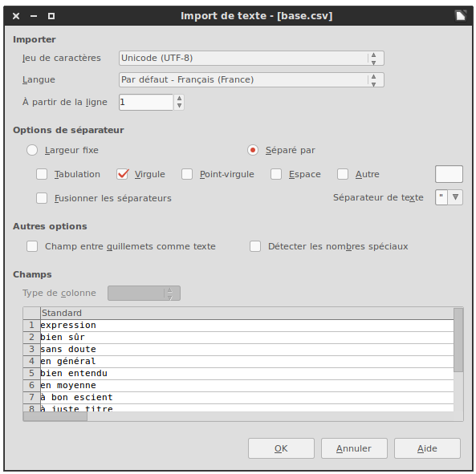The width and height of the screenshot is (476, 474).
Task: Enable Détecter les nombres spéciaux
Action: click(x=255, y=246)
